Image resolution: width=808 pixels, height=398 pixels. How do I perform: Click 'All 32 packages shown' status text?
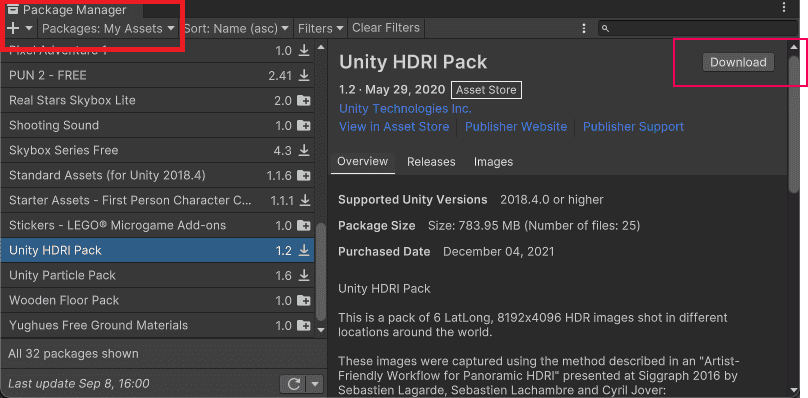[x=73, y=354]
